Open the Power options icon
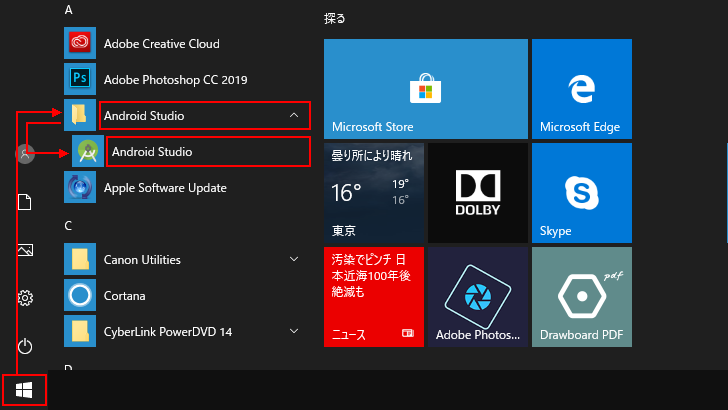The height and width of the screenshot is (410, 728). point(25,346)
